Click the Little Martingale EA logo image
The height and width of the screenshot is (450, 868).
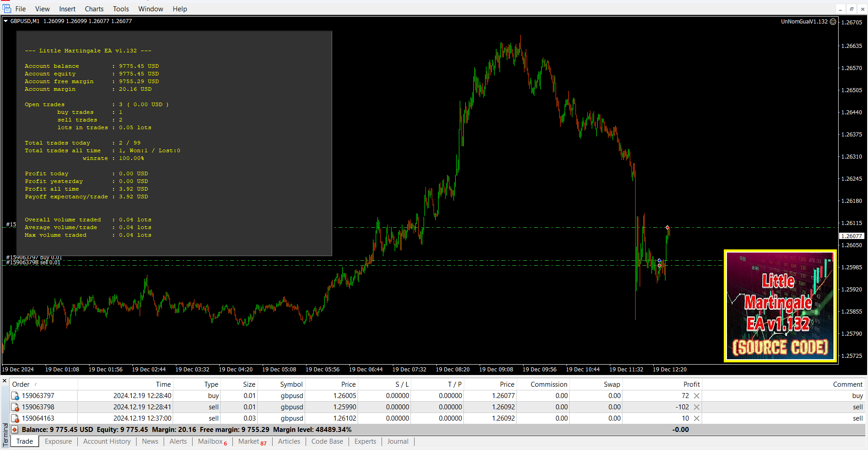780,306
